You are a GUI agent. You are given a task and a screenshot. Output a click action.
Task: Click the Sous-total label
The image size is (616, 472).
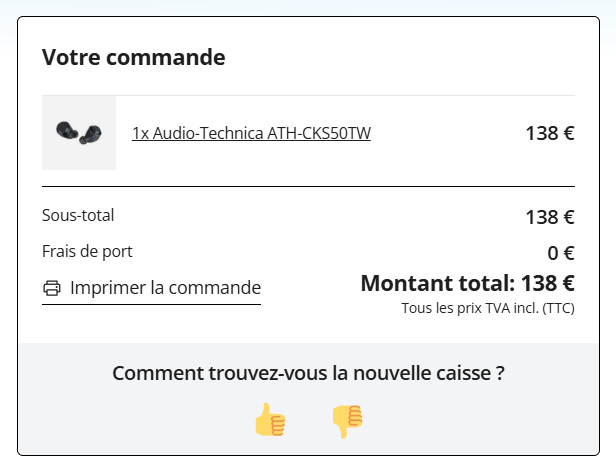(x=78, y=215)
